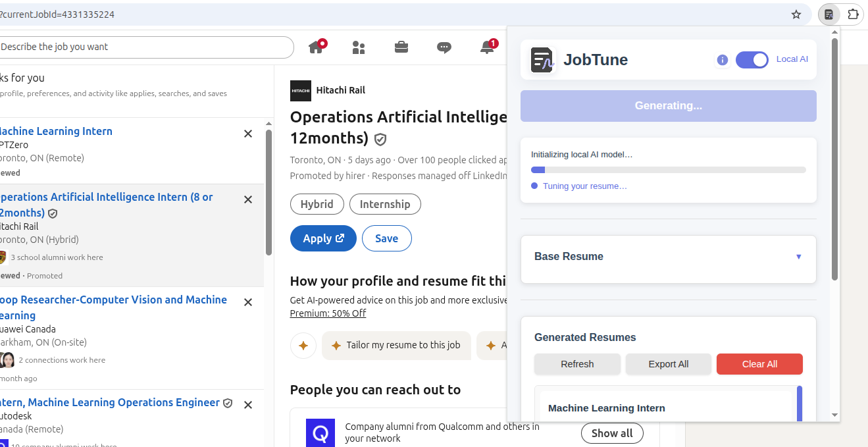Click the blue Apply button
The image size is (868, 447).
tap(323, 238)
